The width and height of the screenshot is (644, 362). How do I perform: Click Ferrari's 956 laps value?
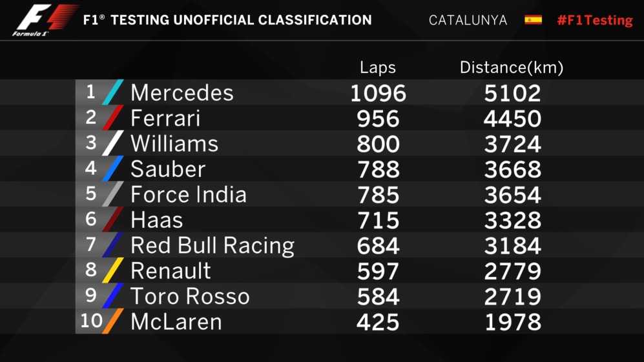click(378, 119)
